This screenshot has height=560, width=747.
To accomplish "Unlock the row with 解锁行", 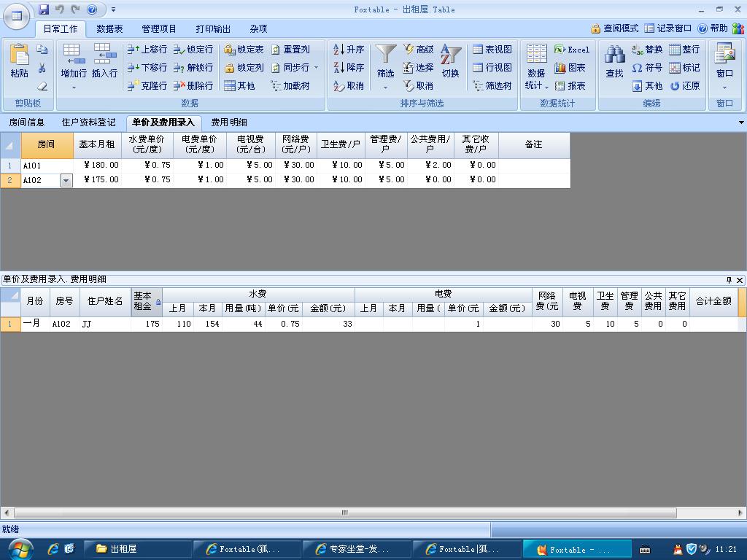I will point(193,68).
